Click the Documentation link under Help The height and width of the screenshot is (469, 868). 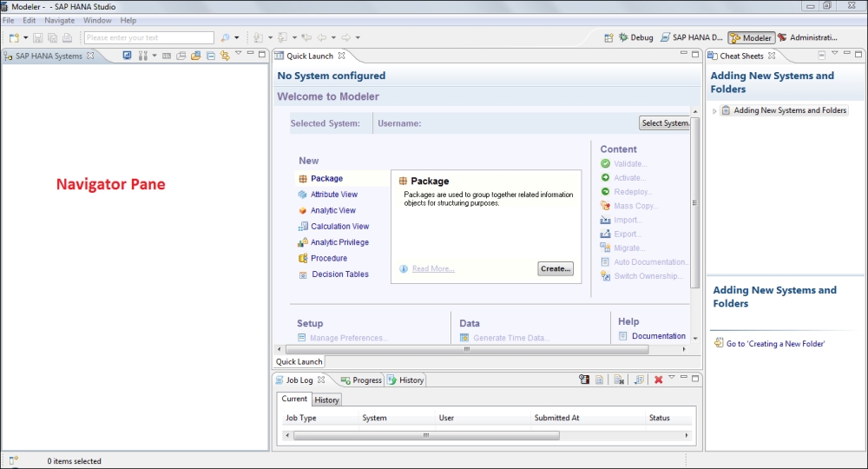click(x=659, y=336)
